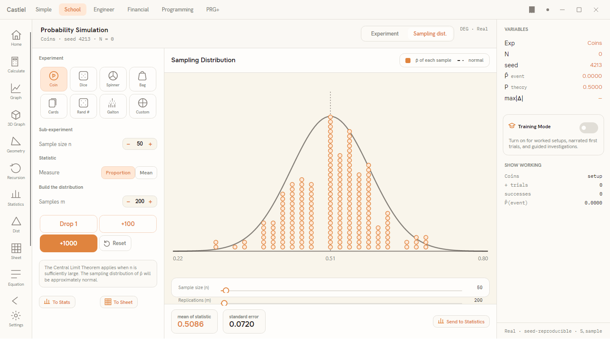Click the bookmark icon in the title bar
Image resolution: width=610 pixels, height=364 pixels.
532,10
